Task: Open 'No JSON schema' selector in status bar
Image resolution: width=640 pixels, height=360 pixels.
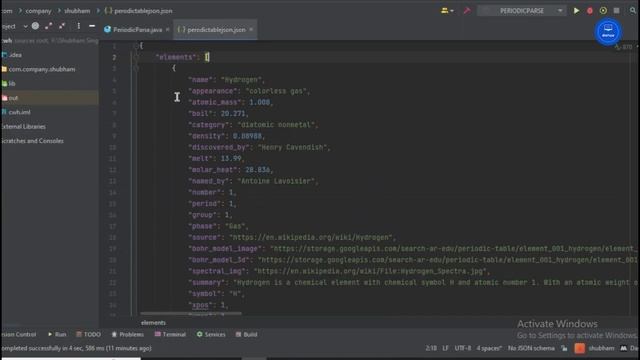Action: click(x=531, y=348)
